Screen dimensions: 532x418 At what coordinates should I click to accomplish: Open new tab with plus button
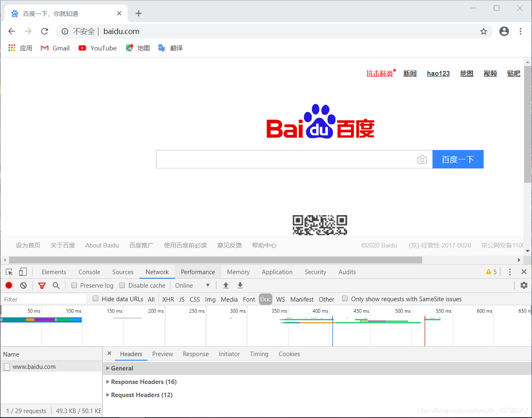(138, 14)
